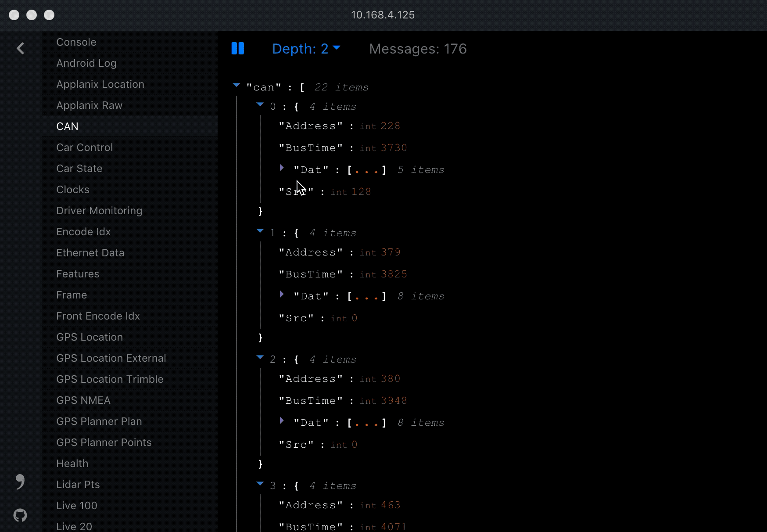Select GPS Planner Points item
767x532 pixels.
[130, 442]
